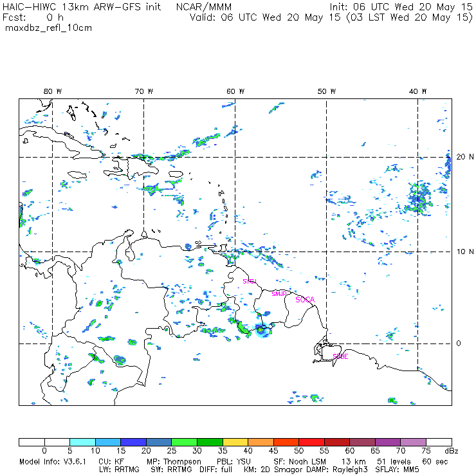
Task: Click the '60 W' longitude label
Action: point(235,91)
